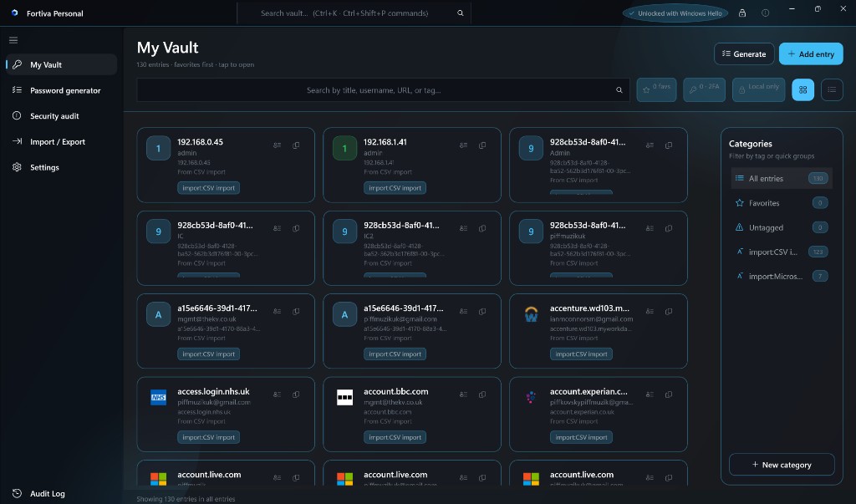The width and height of the screenshot is (856, 504).
Task: Click the user details icon on 928cb53d IC2 card
Action: pyautogui.click(x=463, y=228)
